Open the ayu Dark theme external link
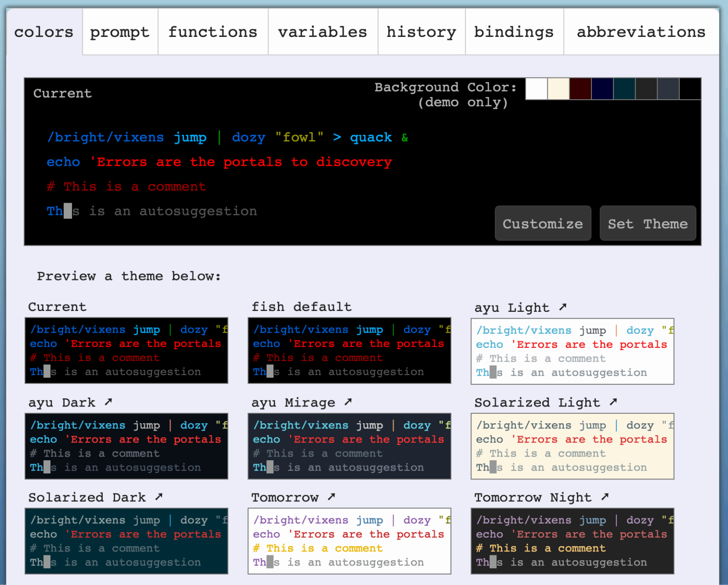 click(x=109, y=402)
